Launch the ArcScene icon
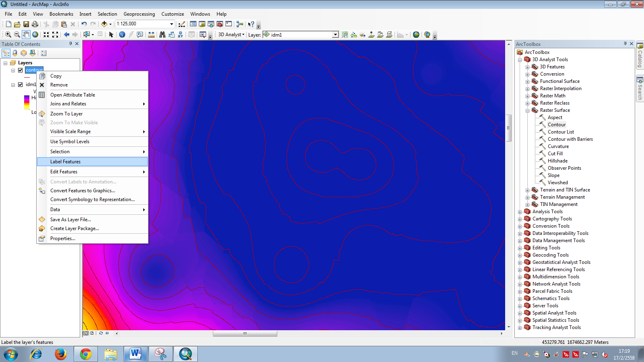644x362 pixels. pos(427,35)
